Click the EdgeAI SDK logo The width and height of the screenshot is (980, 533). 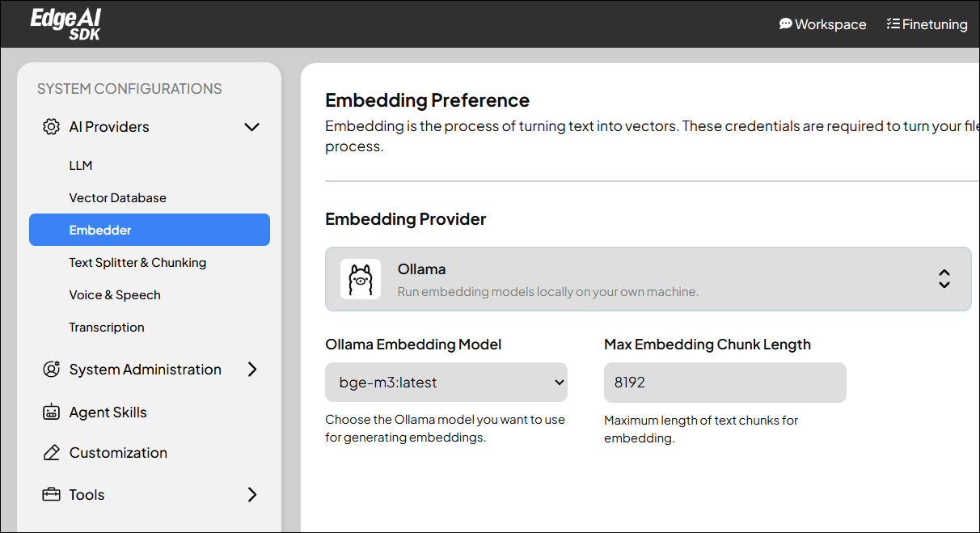point(65,23)
